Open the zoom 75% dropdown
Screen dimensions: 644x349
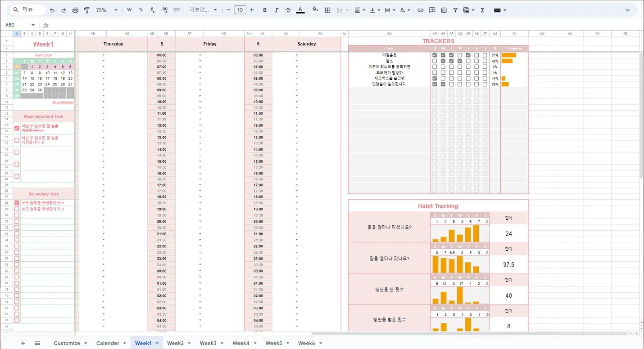coord(107,10)
